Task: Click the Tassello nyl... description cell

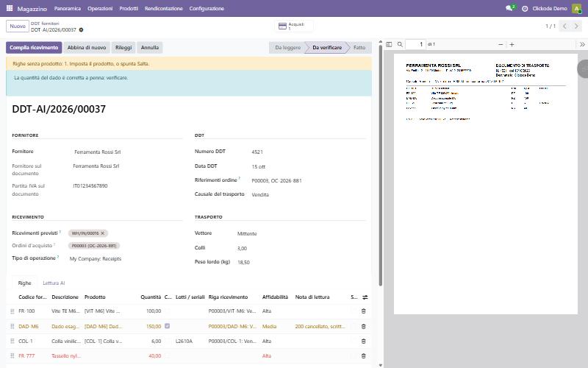Action: [x=66, y=356]
